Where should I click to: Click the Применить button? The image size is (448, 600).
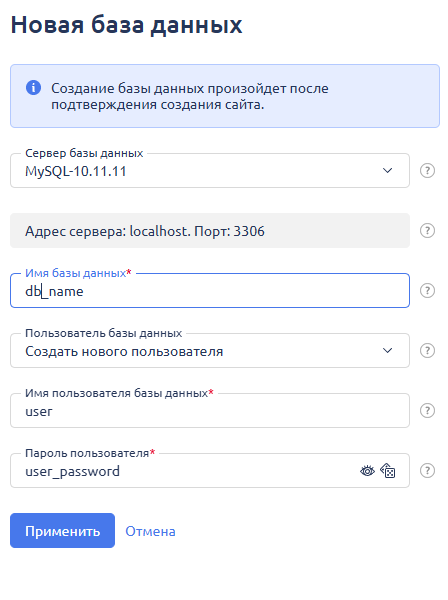[x=62, y=530]
